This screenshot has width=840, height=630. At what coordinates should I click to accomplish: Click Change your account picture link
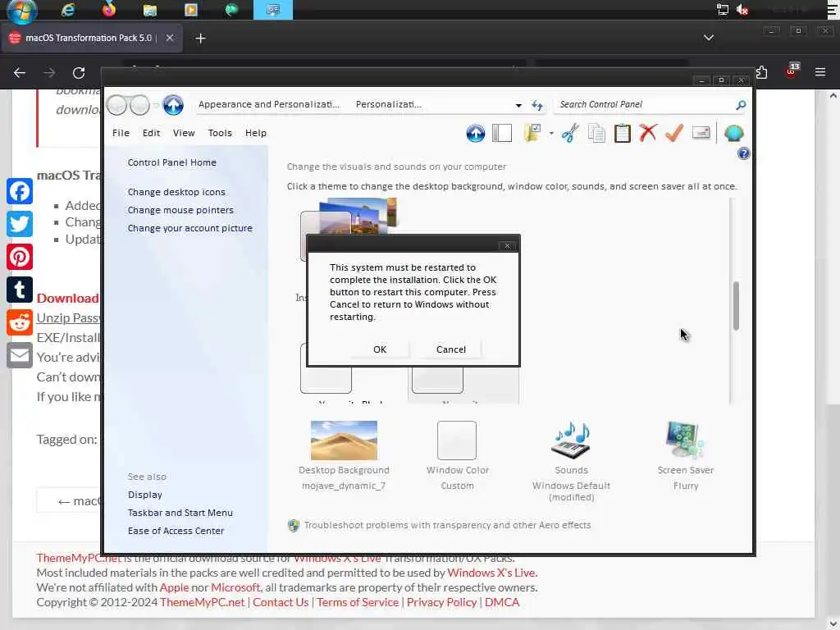[189, 228]
